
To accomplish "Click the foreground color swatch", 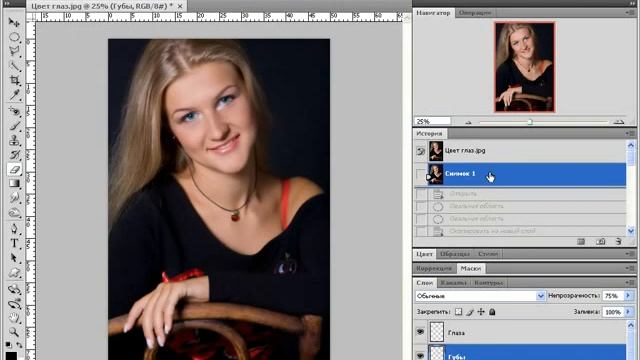I will (x=11, y=356).
